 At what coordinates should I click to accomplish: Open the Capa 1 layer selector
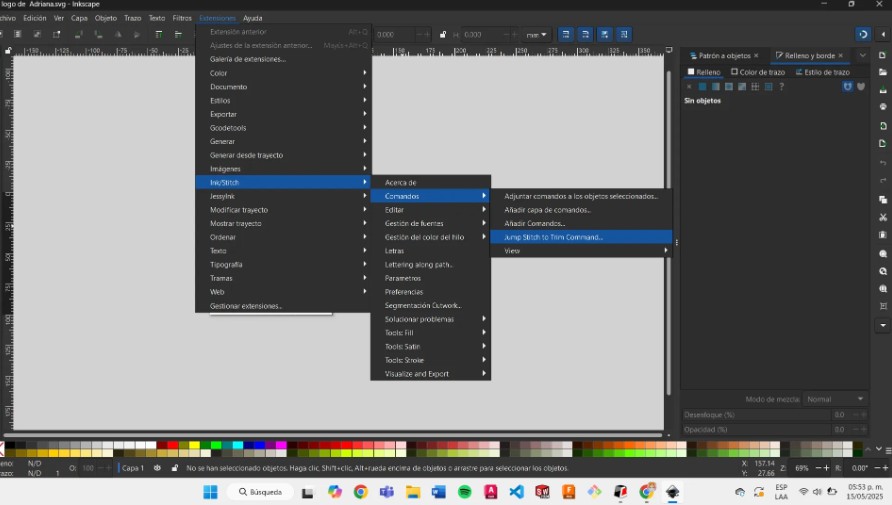(x=133, y=468)
